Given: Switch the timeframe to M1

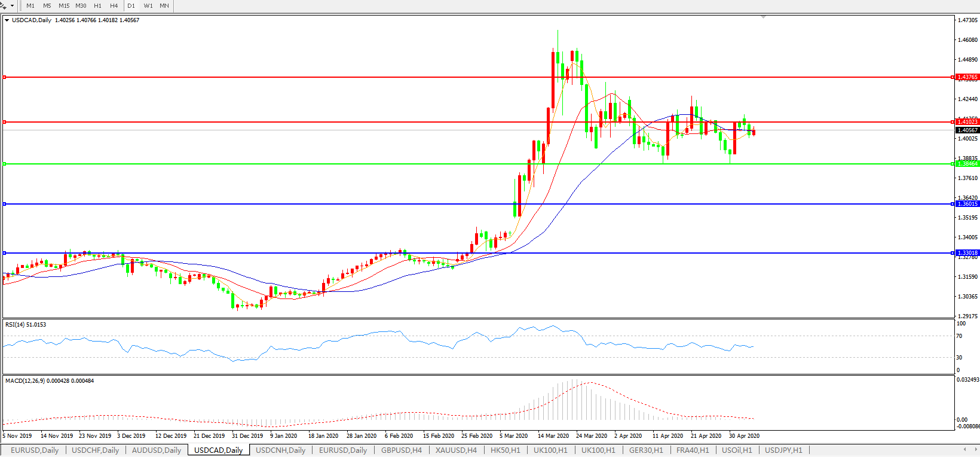Looking at the screenshot, I should pyautogui.click(x=30, y=6).
